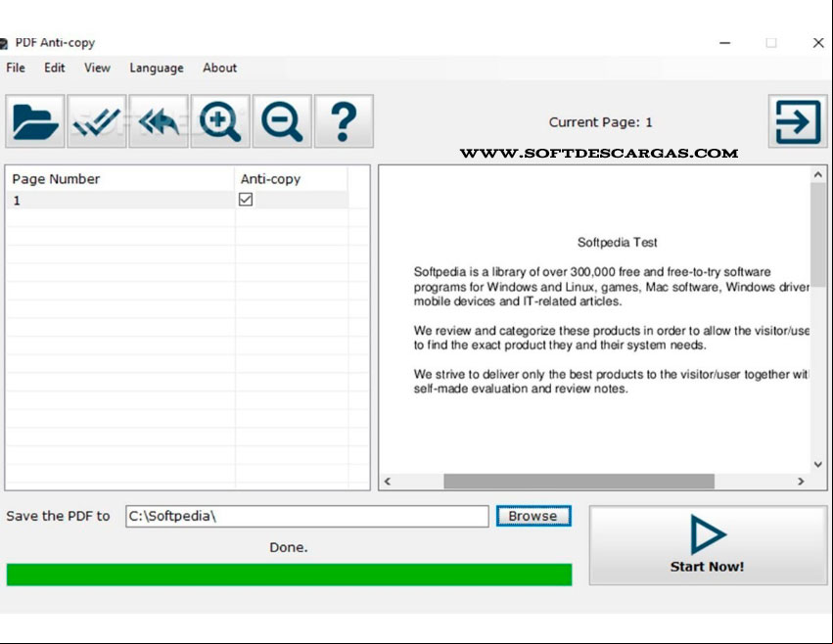Uncheck Anti-copy checkbox for page 1
Screen dimensions: 833x644
(x=246, y=200)
